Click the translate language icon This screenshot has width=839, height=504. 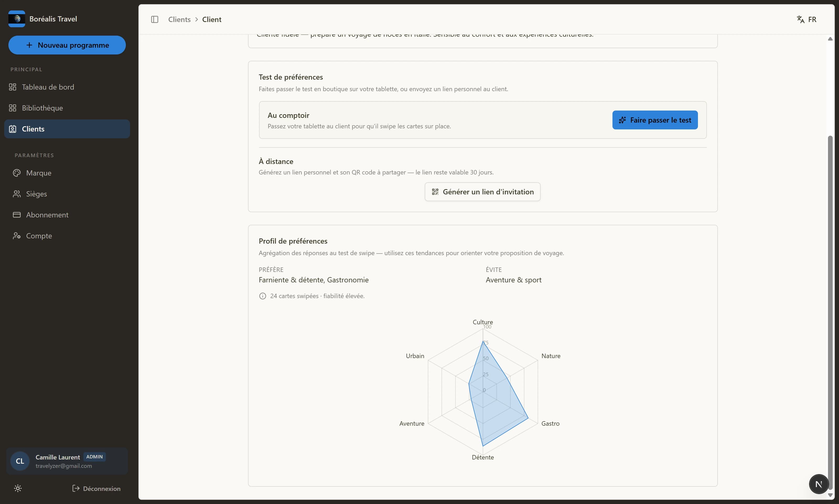coord(801,19)
